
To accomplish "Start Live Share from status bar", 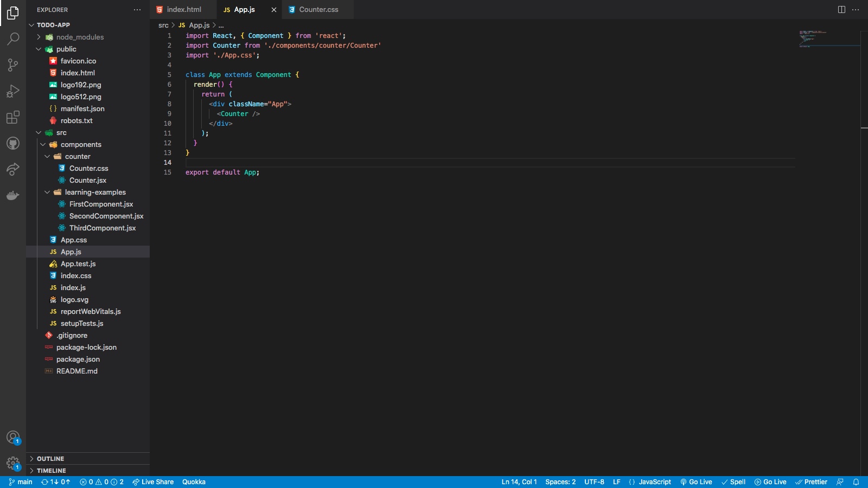I will (153, 482).
